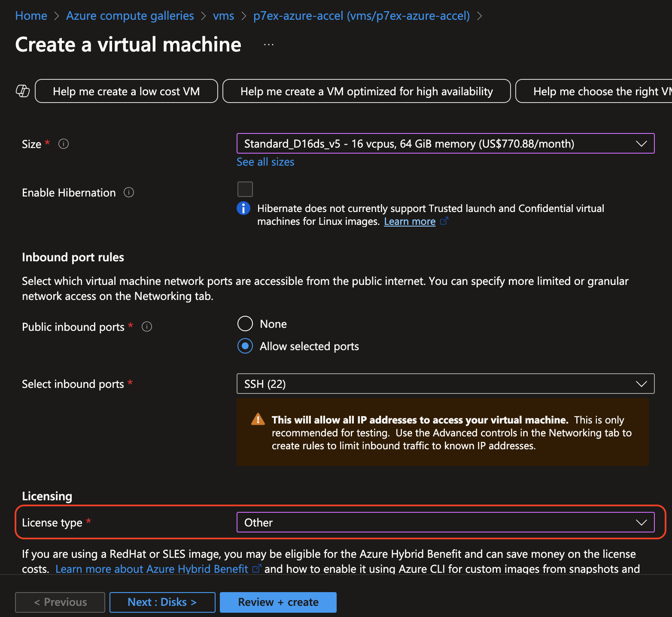Open the License type dropdown

pos(445,522)
